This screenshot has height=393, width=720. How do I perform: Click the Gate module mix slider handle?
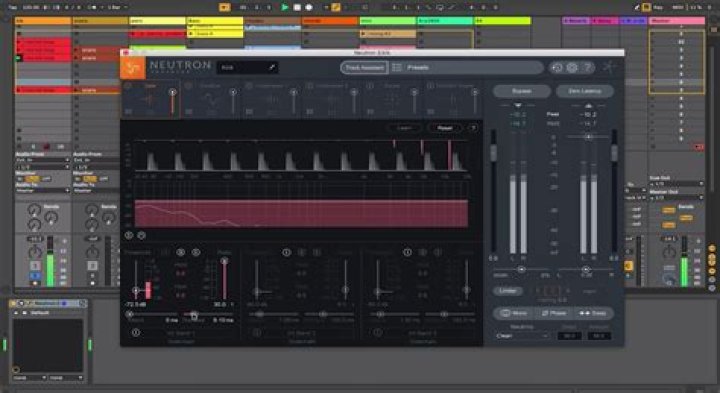tap(173, 92)
